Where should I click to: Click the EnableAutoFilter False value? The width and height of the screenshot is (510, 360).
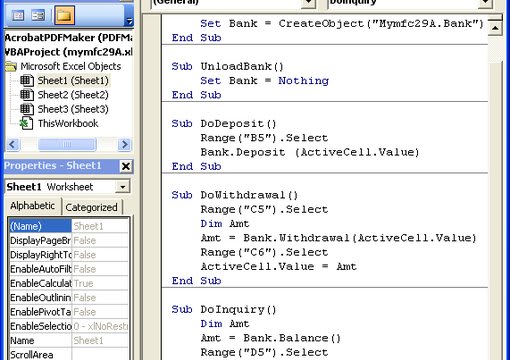[x=100, y=269]
